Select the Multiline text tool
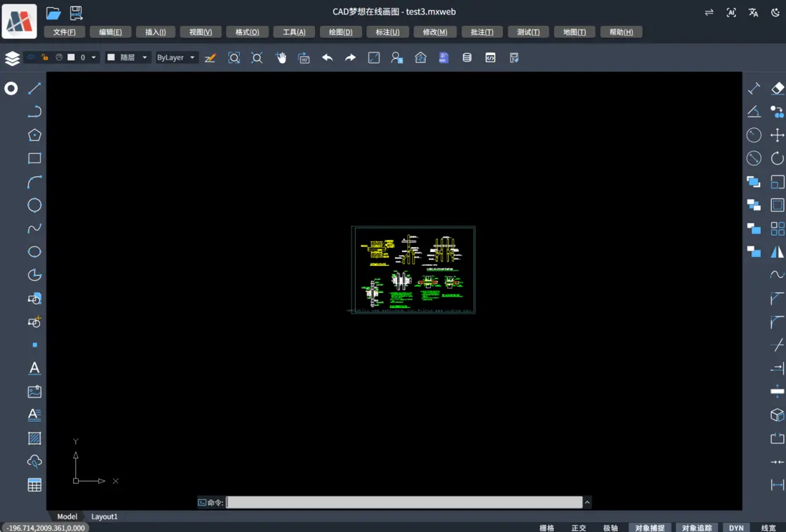 [34, 415]
